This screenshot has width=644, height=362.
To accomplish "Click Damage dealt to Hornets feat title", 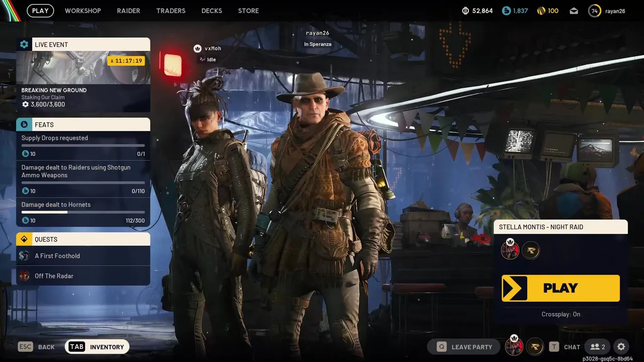I will [56, 205].
